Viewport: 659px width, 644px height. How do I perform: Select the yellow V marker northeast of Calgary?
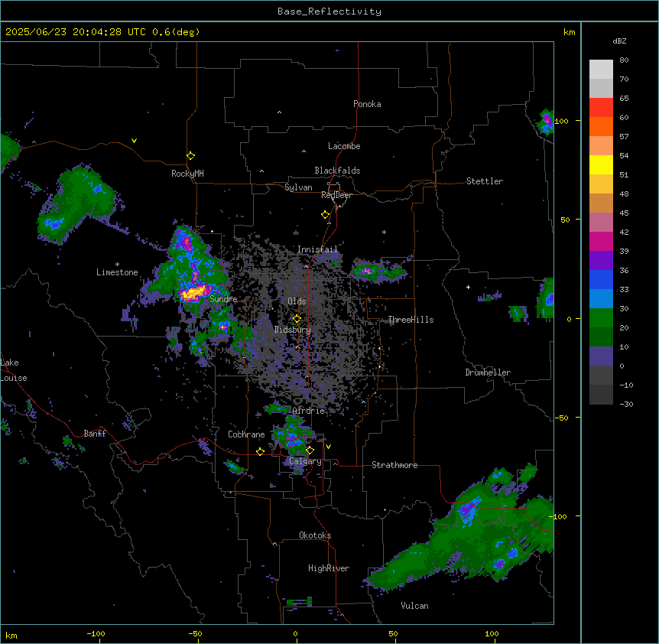click(328, 447)
